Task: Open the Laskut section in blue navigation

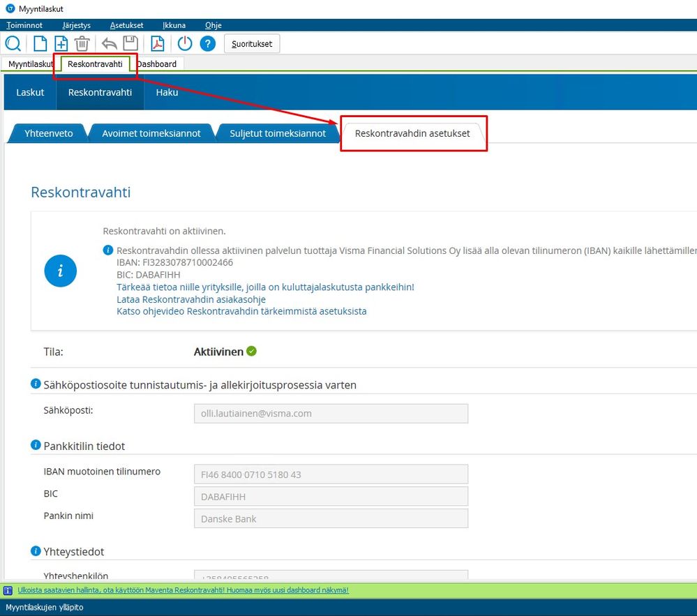Action: point(30,93)
